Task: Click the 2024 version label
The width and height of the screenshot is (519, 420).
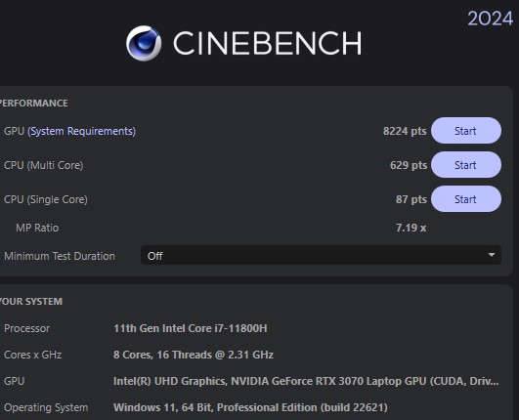Action: (491, 19)
